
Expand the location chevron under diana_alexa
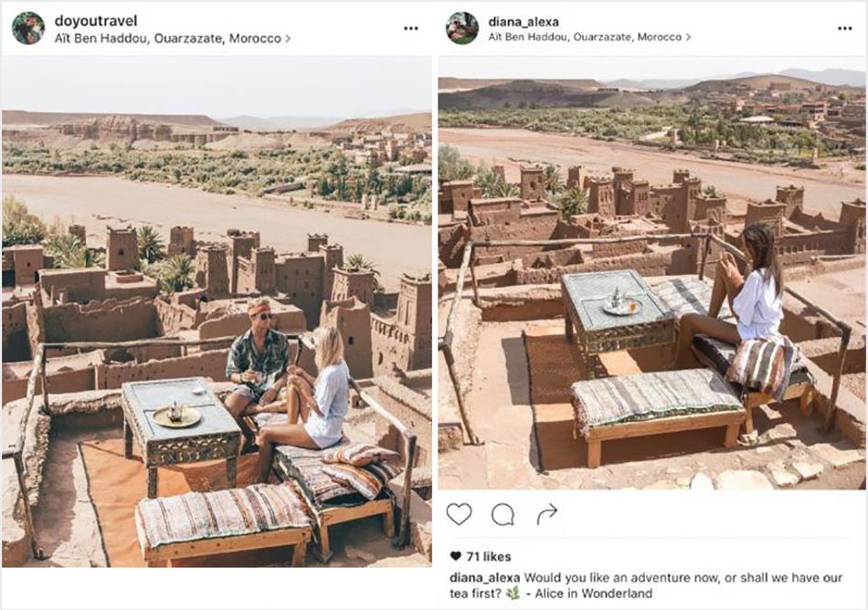coord(688,37)
